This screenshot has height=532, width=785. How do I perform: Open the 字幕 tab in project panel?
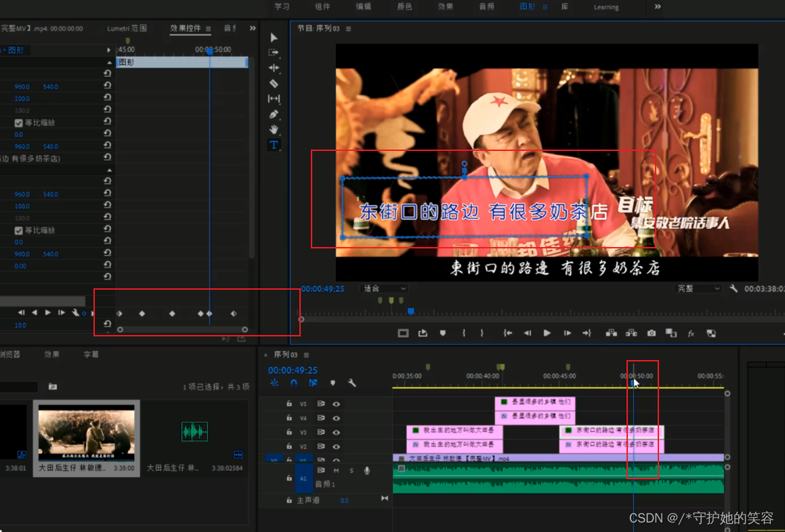(x=91, y=355)
